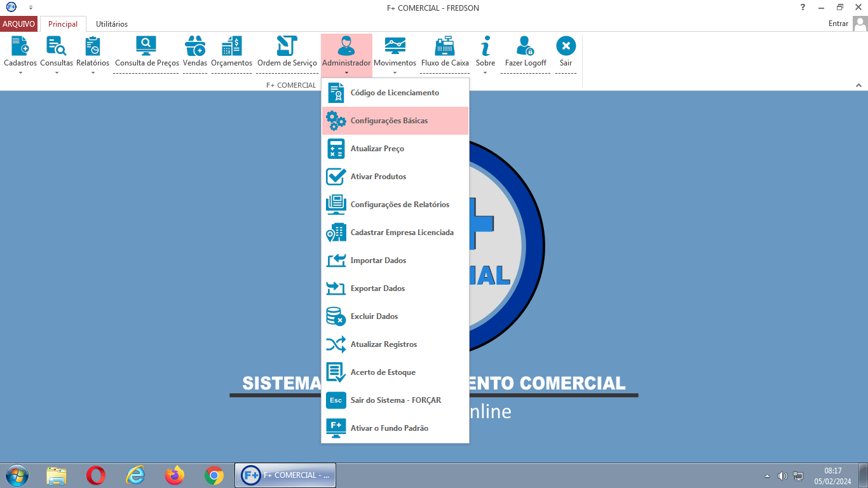
Task: Open the Fluxo de Caixa register icon
Action: pyautogui.click(x=445, y=46)
